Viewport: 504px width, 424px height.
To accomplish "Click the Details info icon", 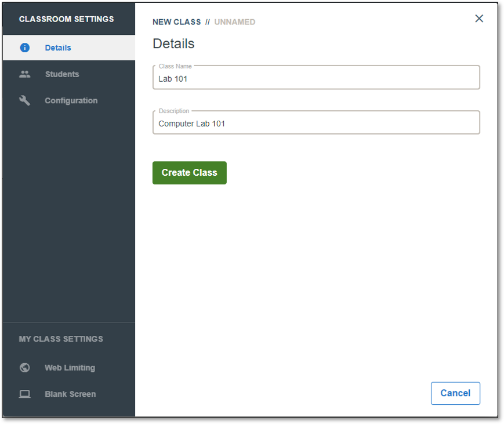I will (25, 48).
